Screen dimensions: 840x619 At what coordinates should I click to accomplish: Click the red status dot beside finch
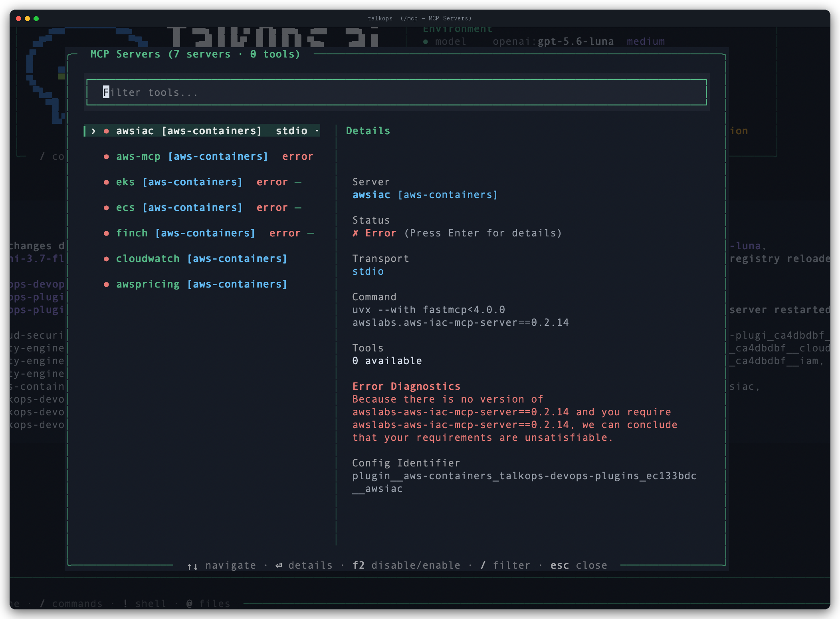pyautogui.click(x=106, y=233)
